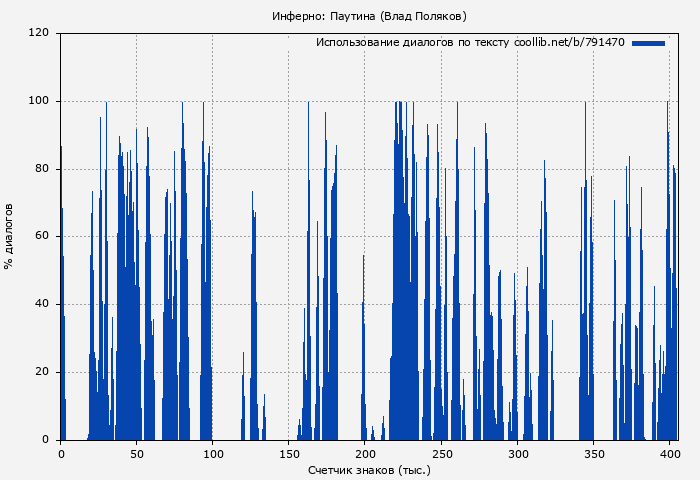This screenshot has height=480, width=700.
Task: Click the 120 tick label on y-axis
Action: pyautogui.click(x=39, y=33)
